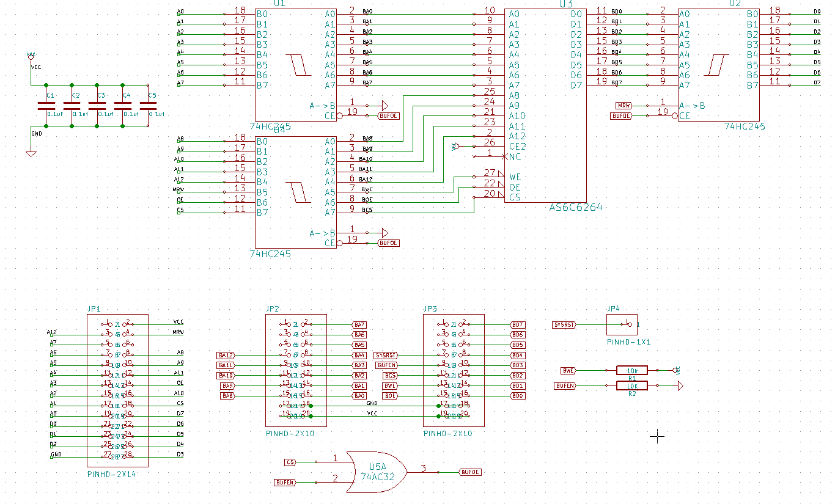835x504 pixels.
Task: Click the JP1 PINHD-2X14 connector body
Action: tap(117, 391)
